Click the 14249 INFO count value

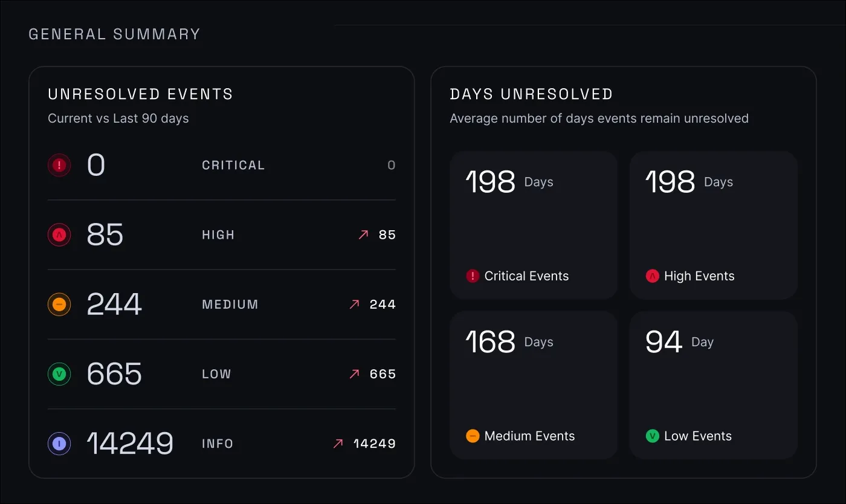130,443
